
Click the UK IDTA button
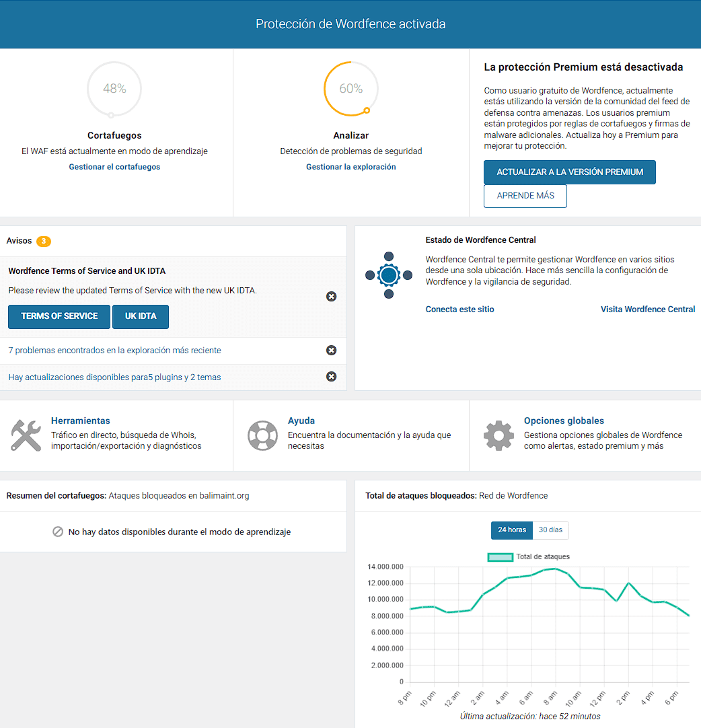[x=140, y=316]
